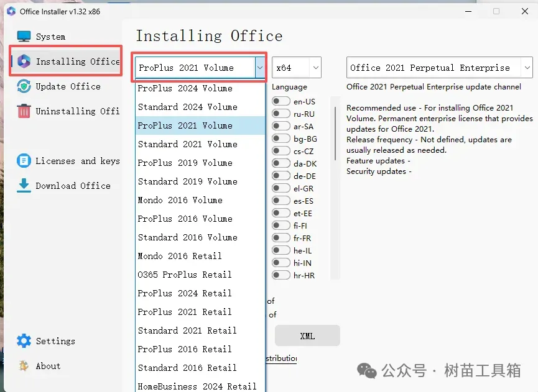Enable the ru-RU language toggle
The image size is (538, 392).
(281, 114)
